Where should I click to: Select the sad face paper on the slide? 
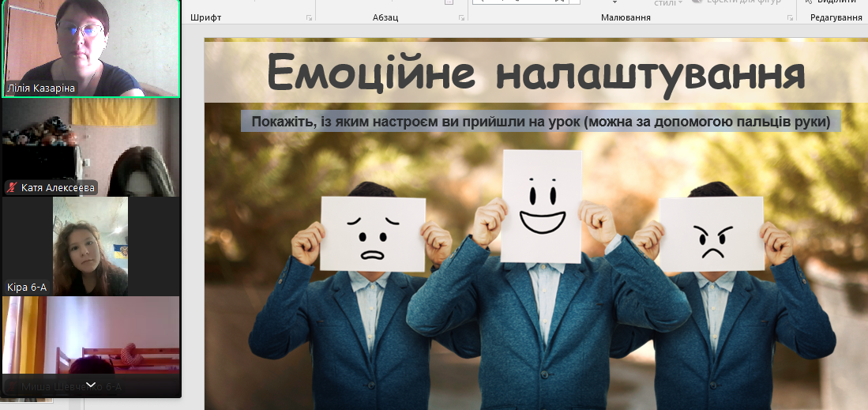click(x=373, y=233)
